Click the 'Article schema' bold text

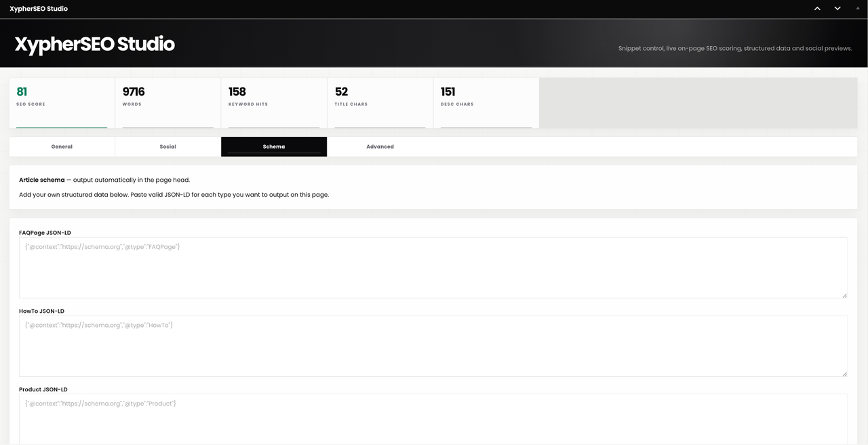click(x=42, y=180)
